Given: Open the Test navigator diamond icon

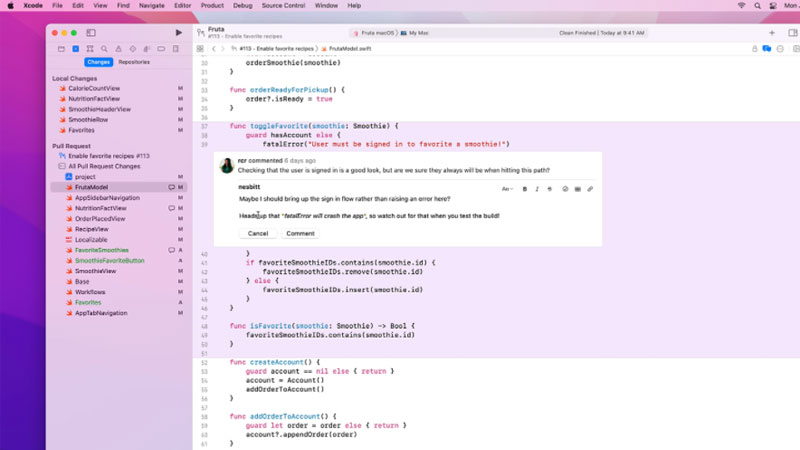Looking at the screenshot, I should 133,49.
